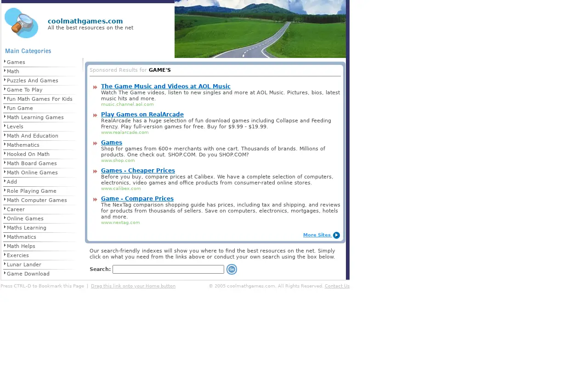Image resolution: width=588 pixels, height=368 pixels.
Task: Open Puzzles And Games category
Action: 33,81
